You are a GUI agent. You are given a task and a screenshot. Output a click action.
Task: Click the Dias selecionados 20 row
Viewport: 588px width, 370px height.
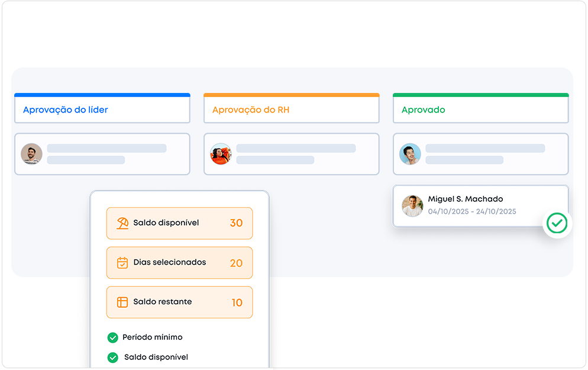point(179,263)
